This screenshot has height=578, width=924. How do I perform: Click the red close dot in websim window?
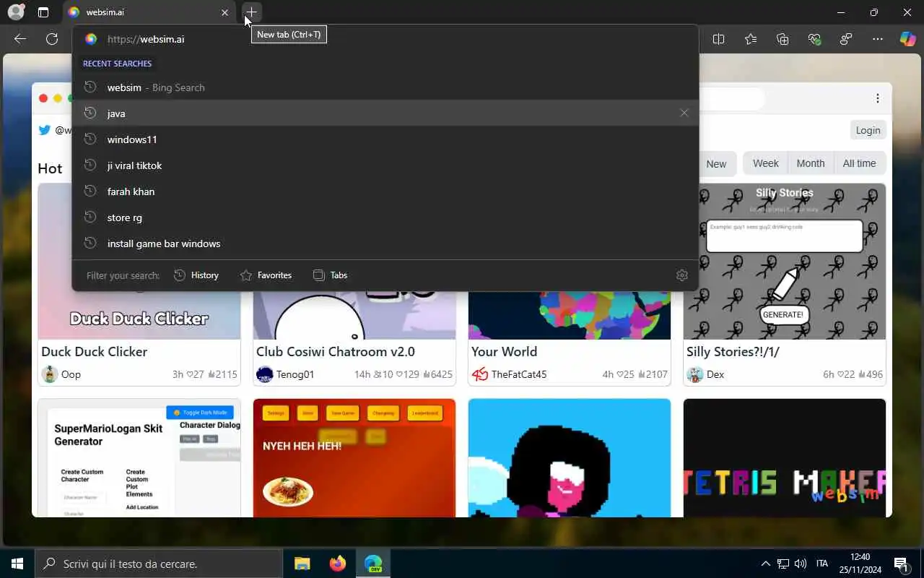(43, 98)
